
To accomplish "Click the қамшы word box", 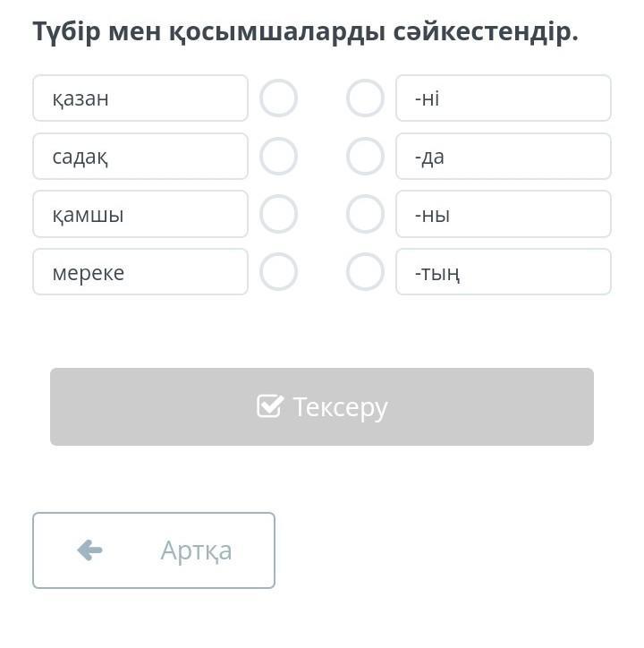I will coord(140,214).
